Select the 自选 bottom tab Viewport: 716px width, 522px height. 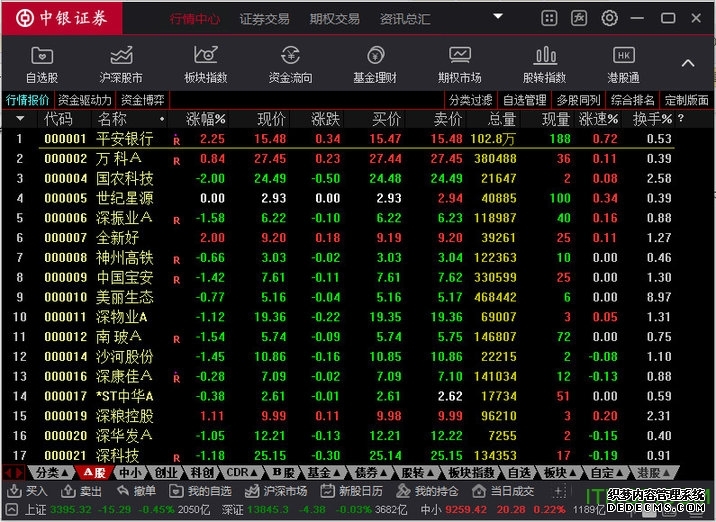pyautogui.click(x=519, y=473)
